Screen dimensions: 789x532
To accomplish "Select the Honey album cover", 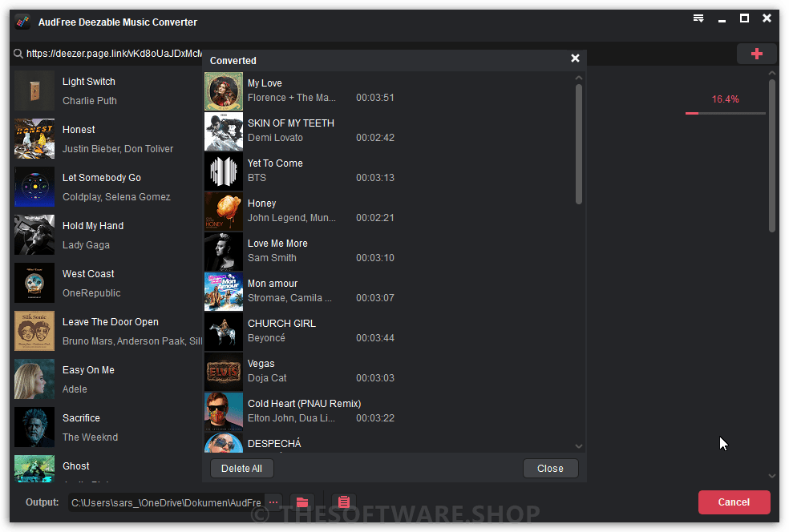I will point(224,212).
